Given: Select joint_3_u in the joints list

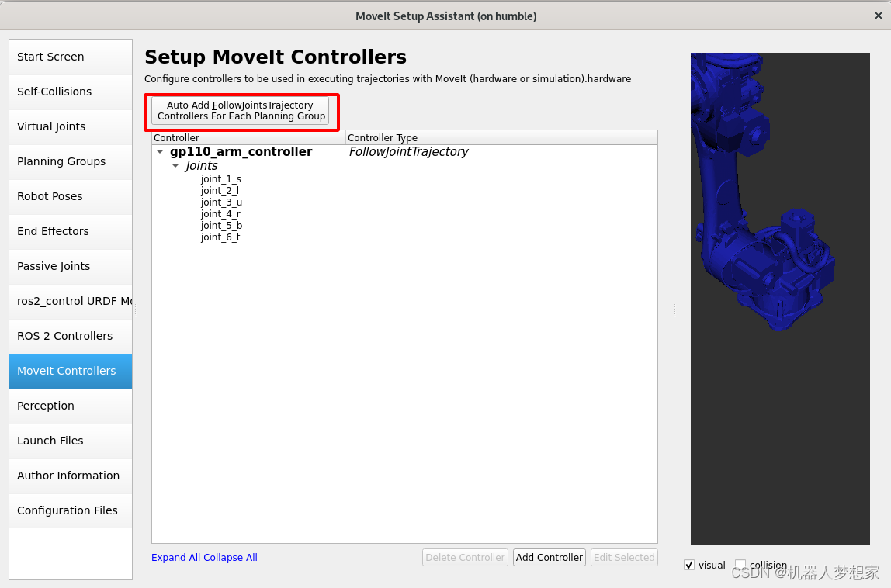Looking at the screenshot, I should point(221,202).
